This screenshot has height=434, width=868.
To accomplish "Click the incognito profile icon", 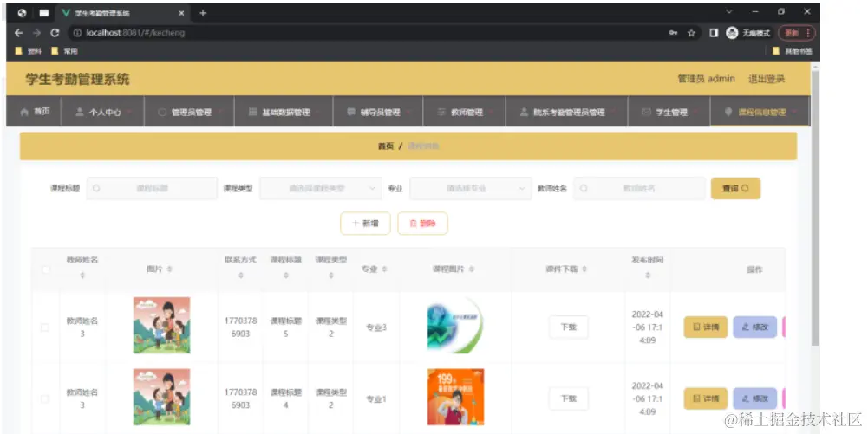I will (x=732, y=33).
